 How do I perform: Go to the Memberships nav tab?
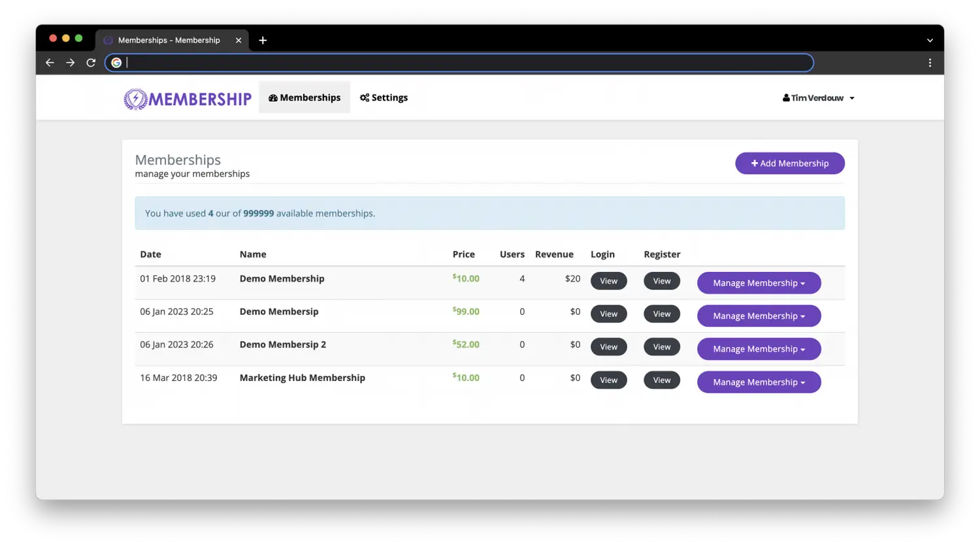pyautogui.click(x=304, y=97)
